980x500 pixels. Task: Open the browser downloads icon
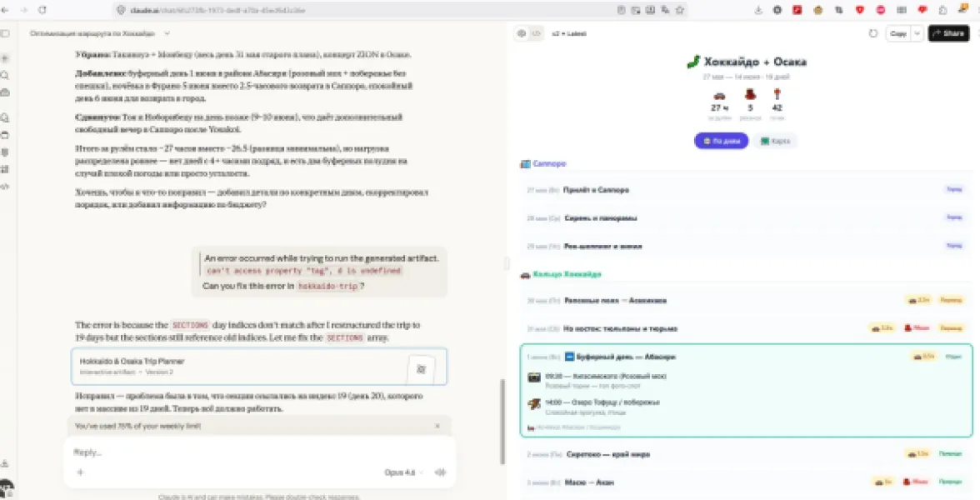[x=758, y=10]
